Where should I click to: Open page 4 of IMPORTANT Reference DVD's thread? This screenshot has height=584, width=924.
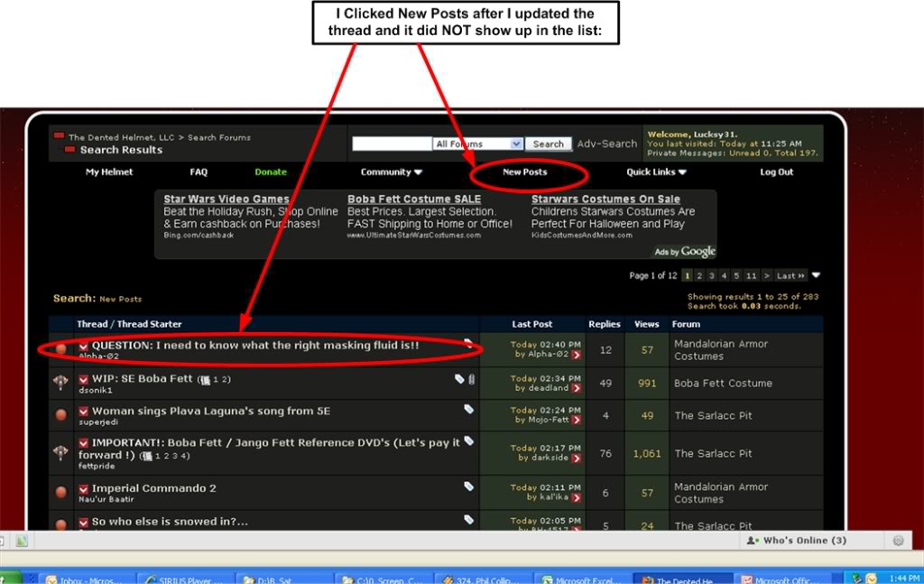184,456
